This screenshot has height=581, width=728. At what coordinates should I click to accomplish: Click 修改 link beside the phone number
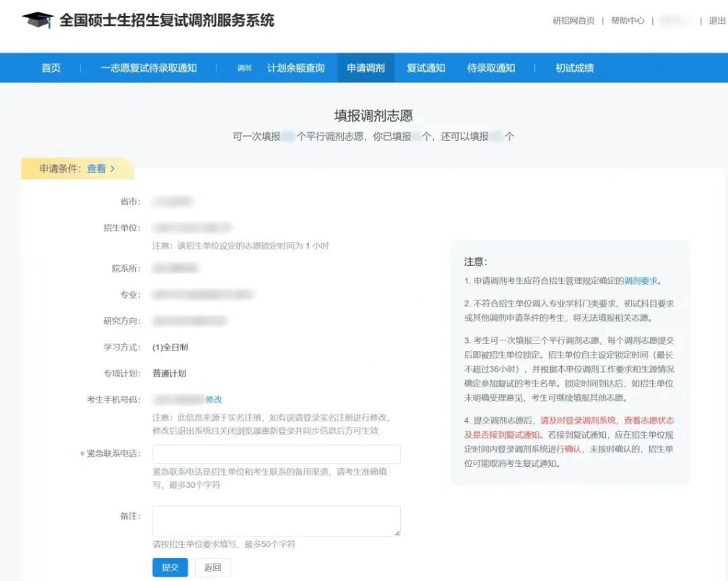tap(214, 399)
